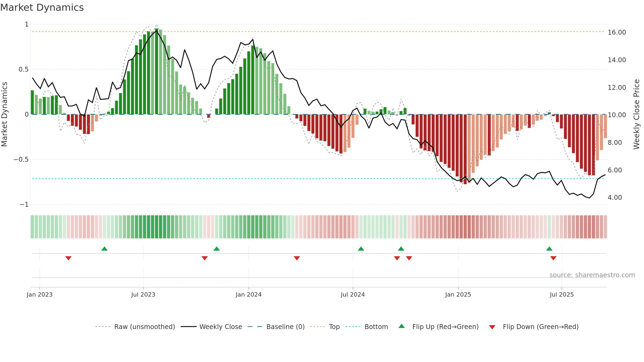Click the 8.00 price tick label
644x362 pixels.
[x=615, y=143]
